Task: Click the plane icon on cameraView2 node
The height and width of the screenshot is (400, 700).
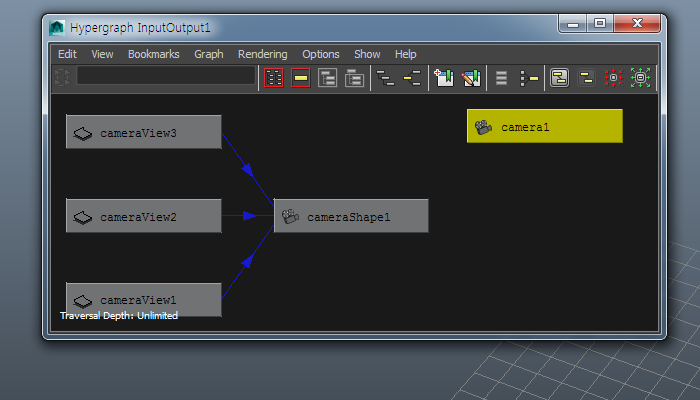Action: pyautogui.click(x=83, y=217)
